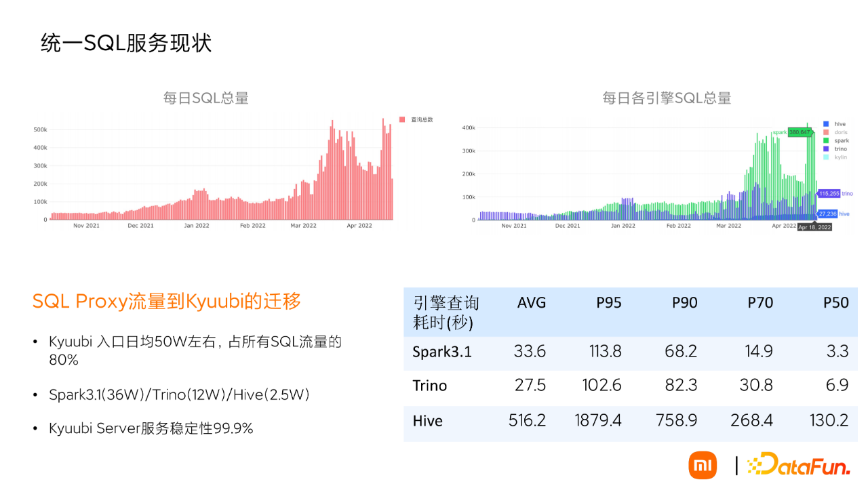Click the Hive row label in table
The image size is (868, 488).
tap(427, 421)
